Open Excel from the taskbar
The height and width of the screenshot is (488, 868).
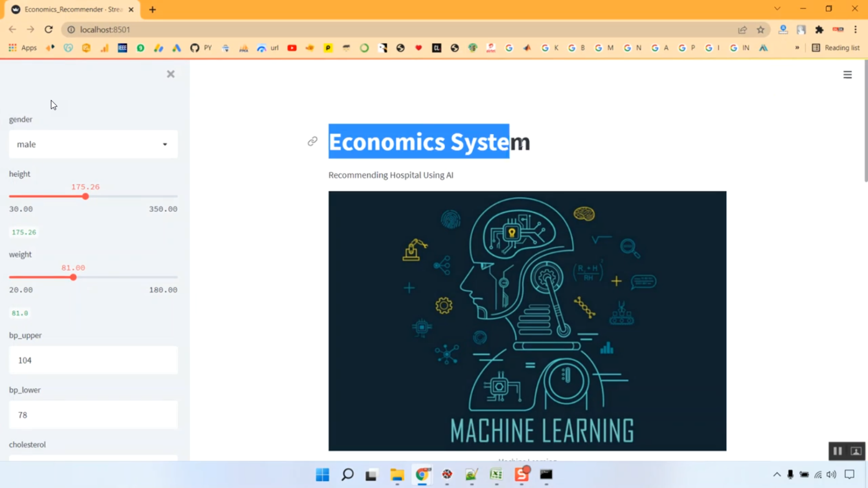click(x=496, y=475)
